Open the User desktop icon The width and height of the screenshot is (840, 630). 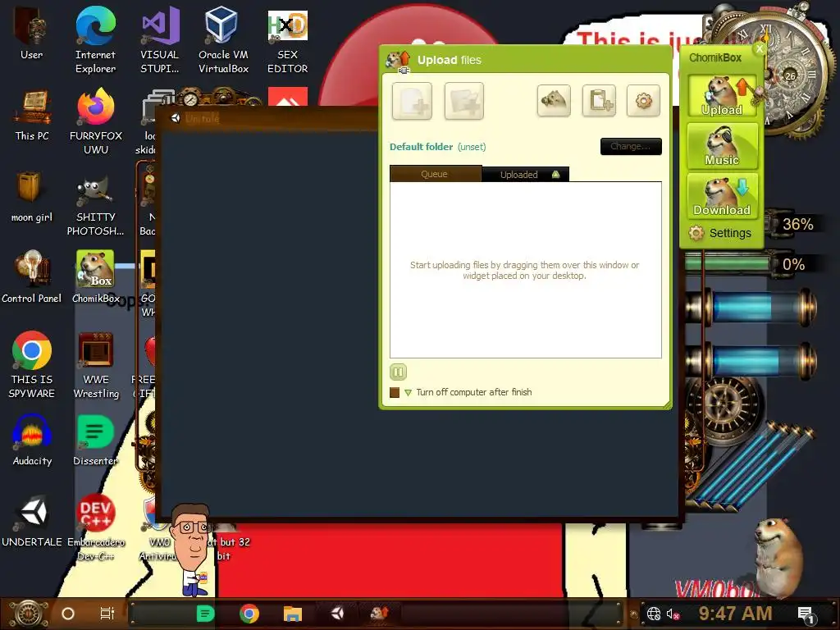click(x=32, y=33)
